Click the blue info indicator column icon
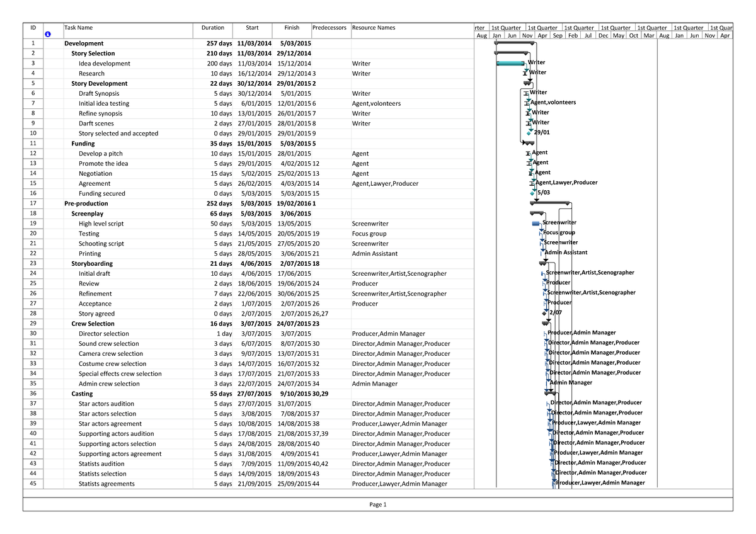This screenshot has height=534, width=756. tap(48, 35)
